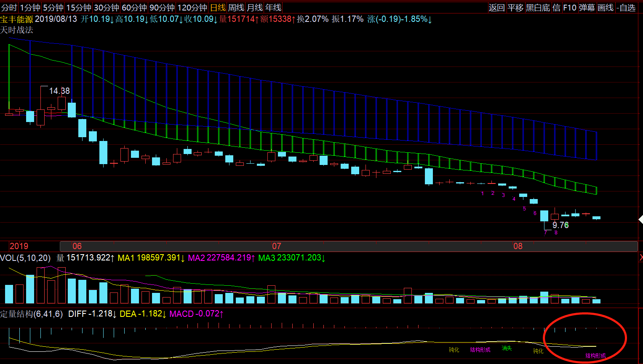Switch to the 分时 intraday view
Screen dimensions: 643x364
[x=9, y=8]
